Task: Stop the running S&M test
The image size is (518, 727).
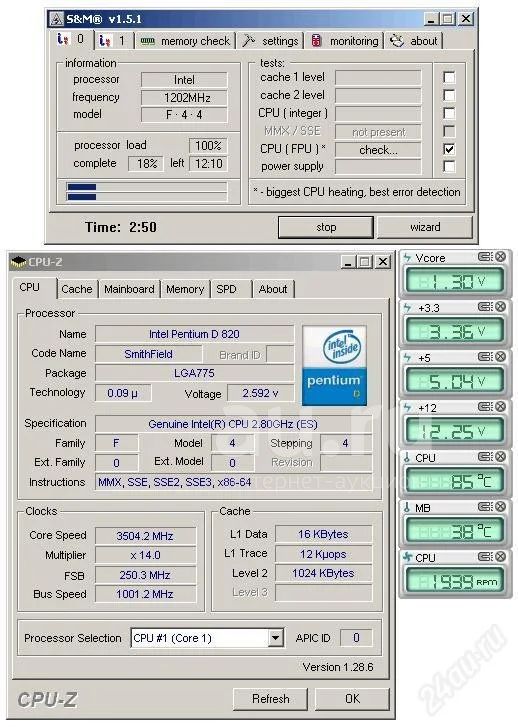Action: coord(326,227)
